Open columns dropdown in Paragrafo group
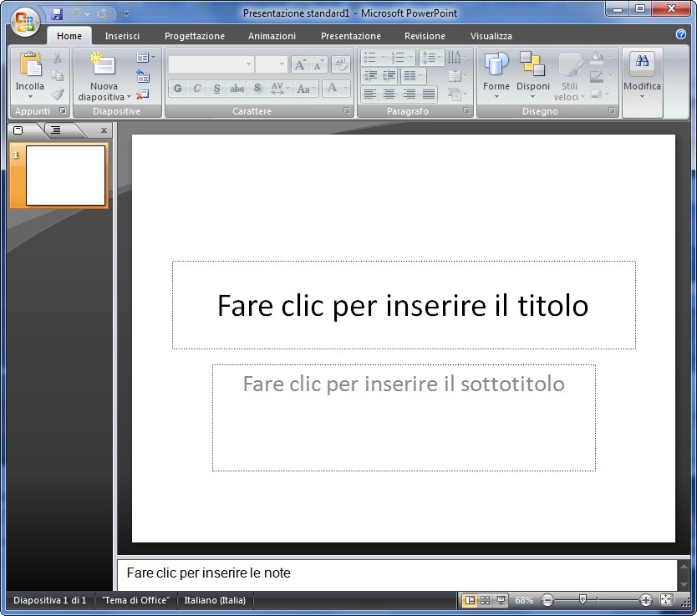697x616 pixels. [413, 75]
